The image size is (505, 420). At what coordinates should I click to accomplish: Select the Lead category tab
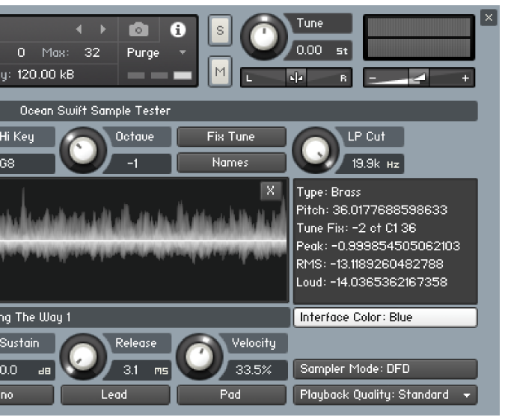[114, 395]
